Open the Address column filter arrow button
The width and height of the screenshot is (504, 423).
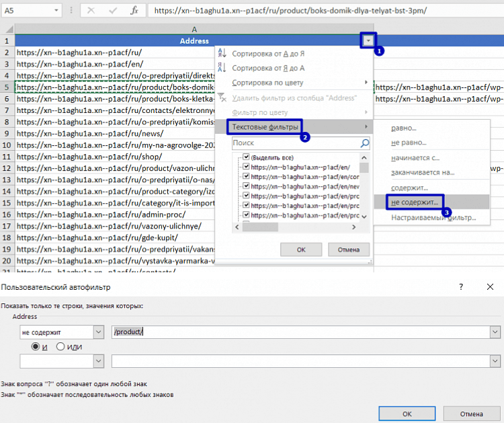click(368, 41)
